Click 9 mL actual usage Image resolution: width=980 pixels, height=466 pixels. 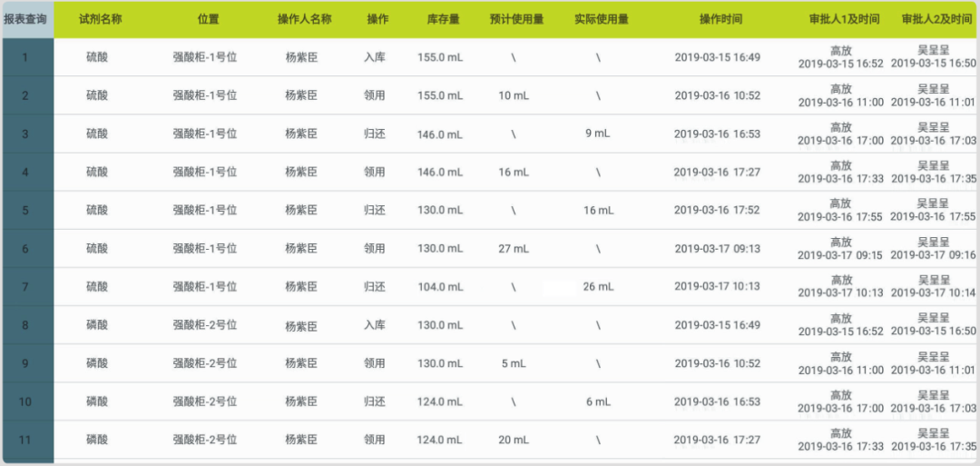(x=598, y=134)
